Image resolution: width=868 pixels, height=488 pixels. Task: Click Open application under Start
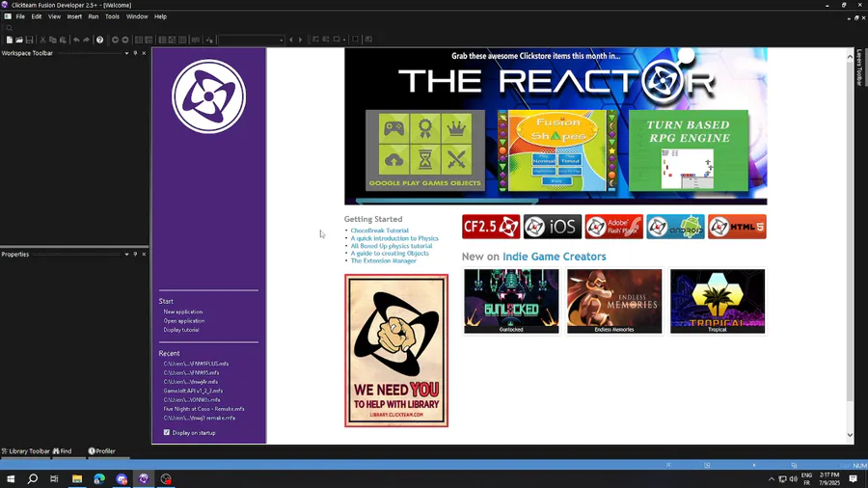point(184,320)
